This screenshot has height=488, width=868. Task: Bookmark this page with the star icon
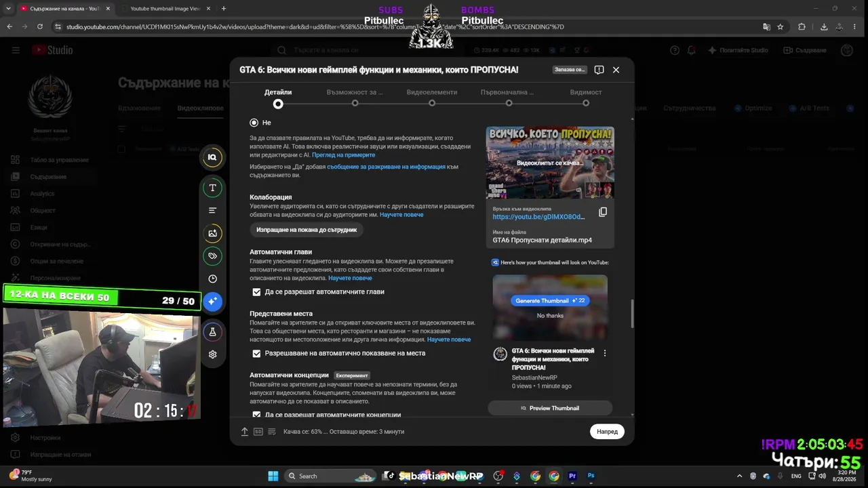click(781, 26)
